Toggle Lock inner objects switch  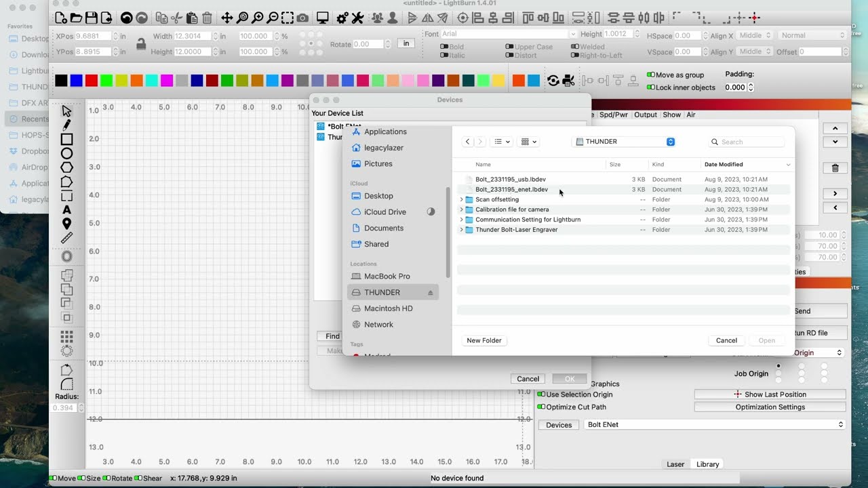point(651,87)
